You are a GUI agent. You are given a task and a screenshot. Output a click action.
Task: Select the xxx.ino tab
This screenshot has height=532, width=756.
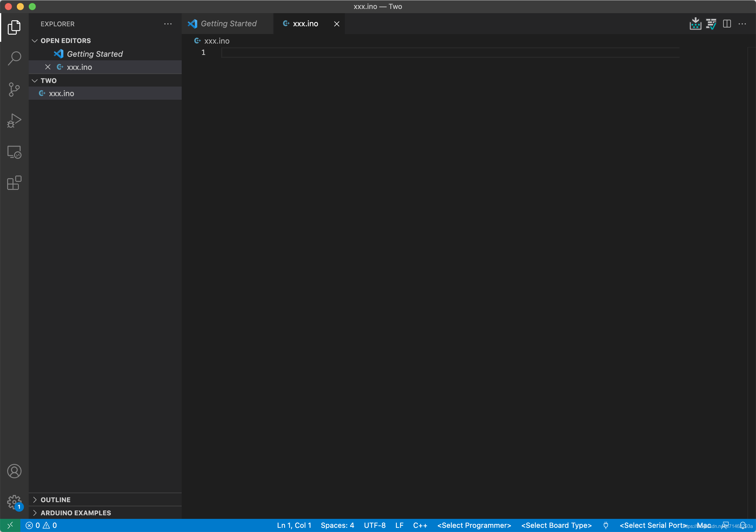pos(305,24)
